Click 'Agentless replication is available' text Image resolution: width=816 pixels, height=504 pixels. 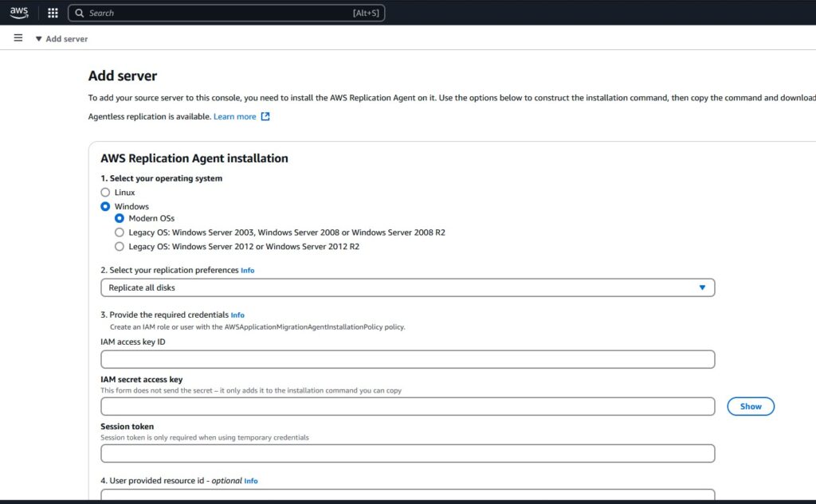point(149,116)
